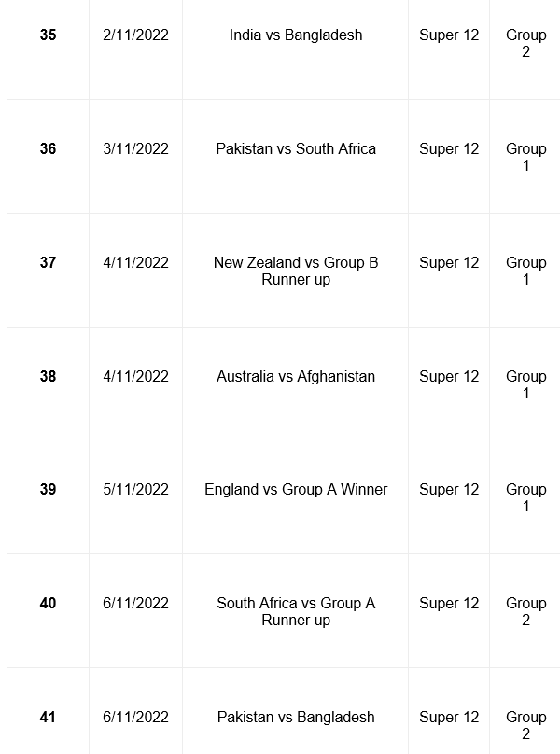The width and height of the screenshot is (560, 754).
Task: Click Pakistan vs Bangladesh fixture
Action: click(x=295, y=717)
